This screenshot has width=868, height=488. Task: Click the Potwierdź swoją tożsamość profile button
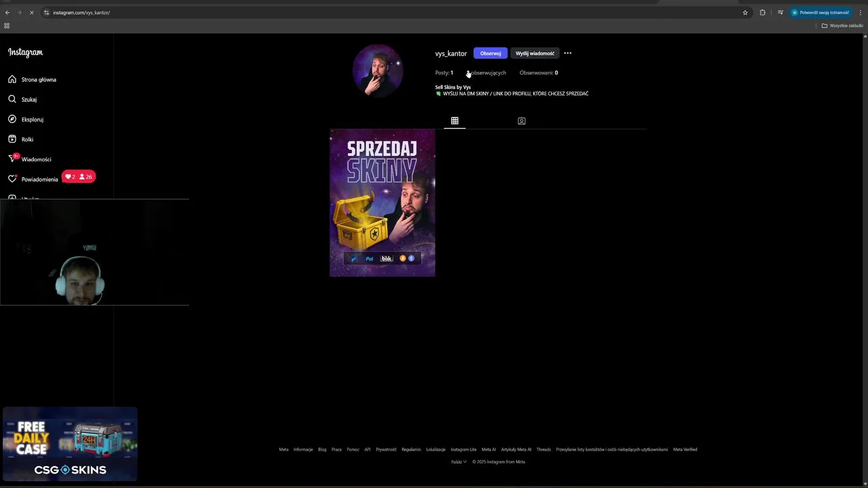coord(821,12)
